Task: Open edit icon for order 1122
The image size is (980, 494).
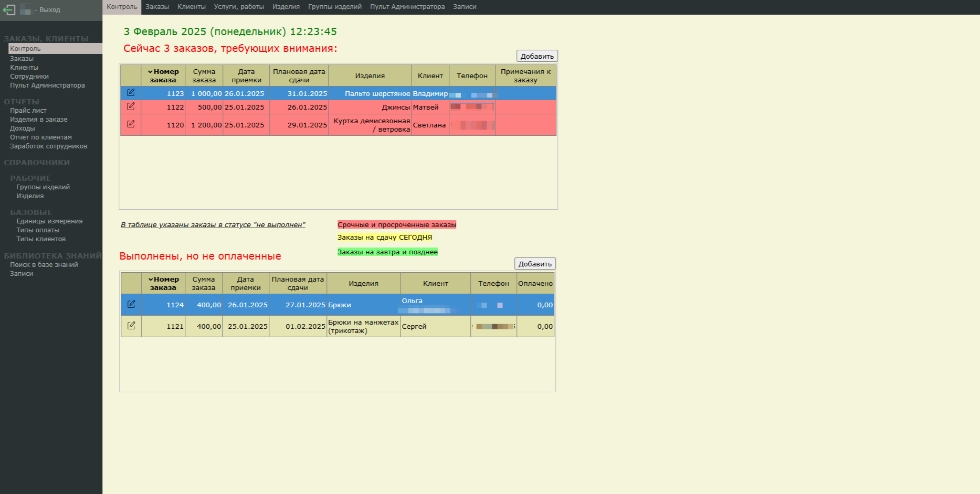Action: pos(131,106)
